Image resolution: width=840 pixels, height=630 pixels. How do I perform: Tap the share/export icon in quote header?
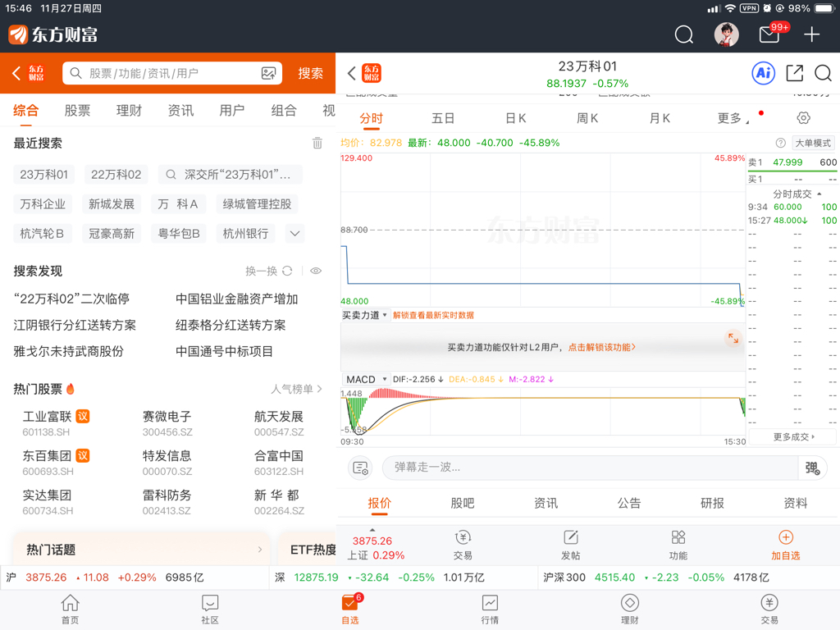pyautogui.click(x=794, y=73)
